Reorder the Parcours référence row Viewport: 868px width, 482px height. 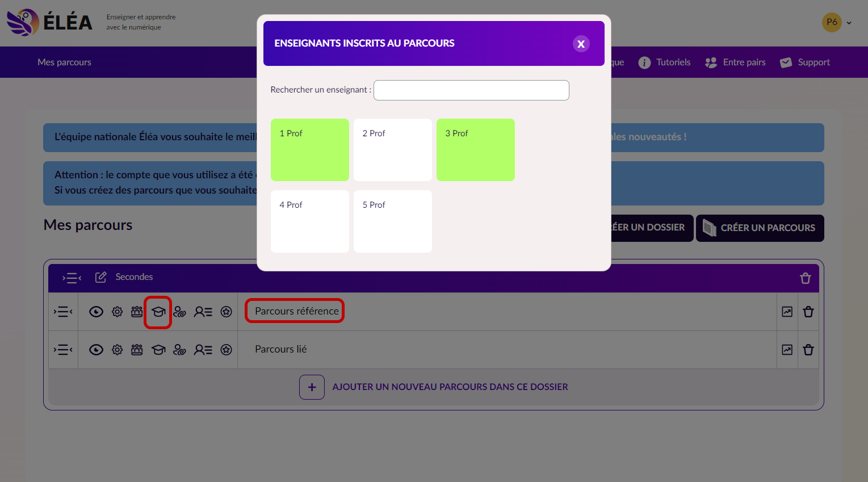coord(63,312)
